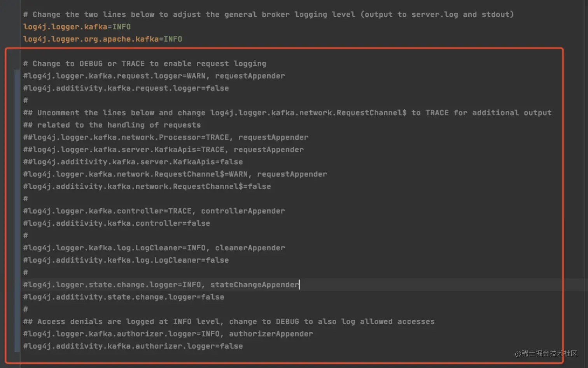
Task: Place cursor on kafka.authorizer.logger=INFO line
Action: 168,334
